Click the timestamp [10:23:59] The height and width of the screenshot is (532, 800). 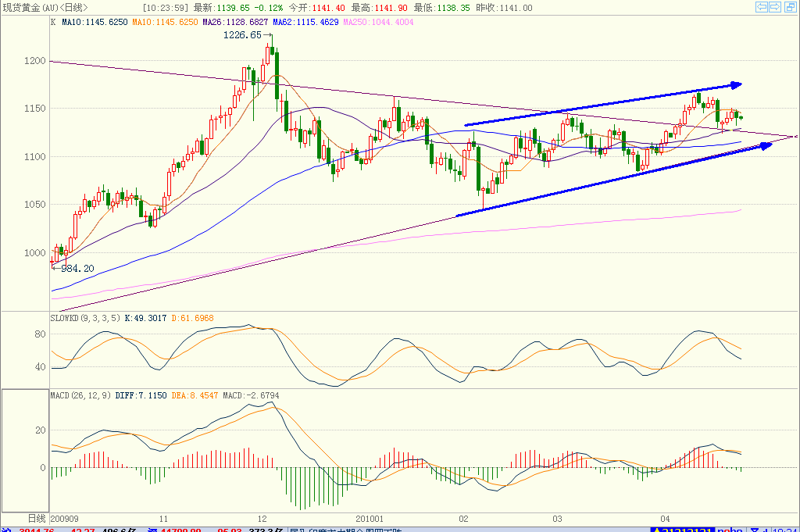click(166, 8)
